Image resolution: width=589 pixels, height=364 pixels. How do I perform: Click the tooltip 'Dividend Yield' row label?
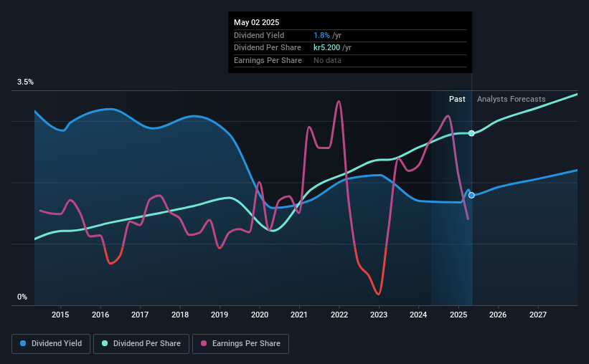click(259, 35)
